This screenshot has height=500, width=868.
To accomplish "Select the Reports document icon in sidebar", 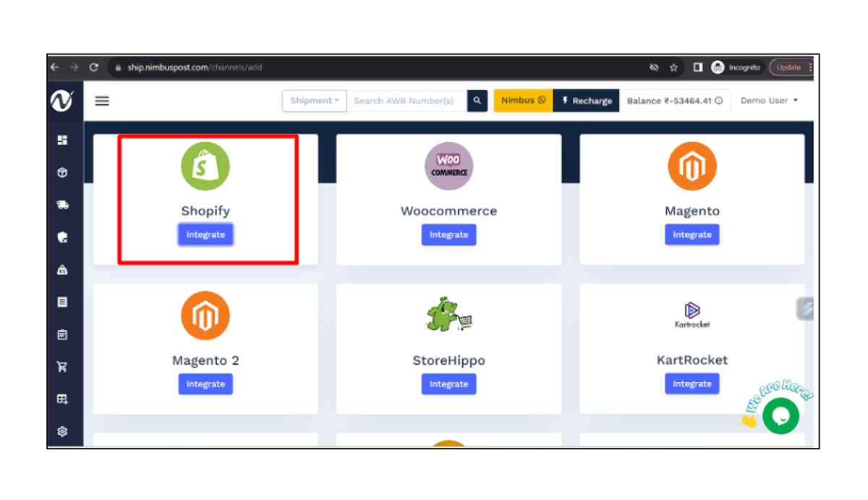I will click(x=63, y=302).
